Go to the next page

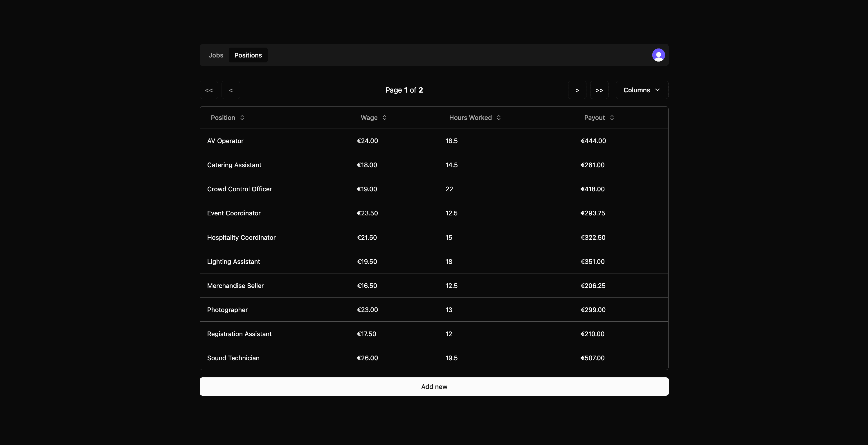pyautogui.click(x=577, y=90)
